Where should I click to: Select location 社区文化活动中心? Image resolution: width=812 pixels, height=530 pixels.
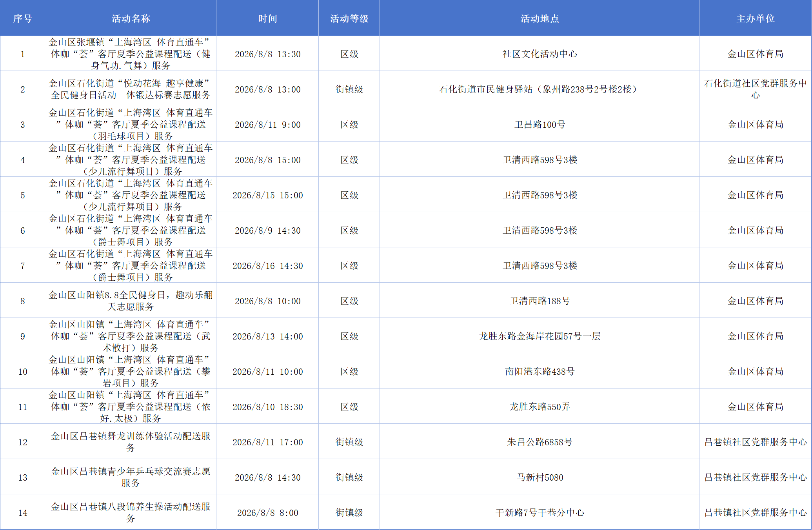pyautogui.click(x=540, y=54)
